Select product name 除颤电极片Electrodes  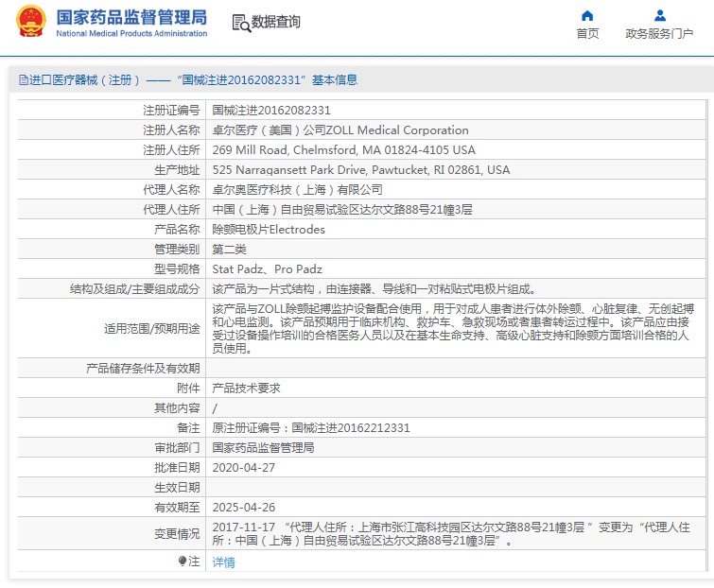click(x=269, y=230)
